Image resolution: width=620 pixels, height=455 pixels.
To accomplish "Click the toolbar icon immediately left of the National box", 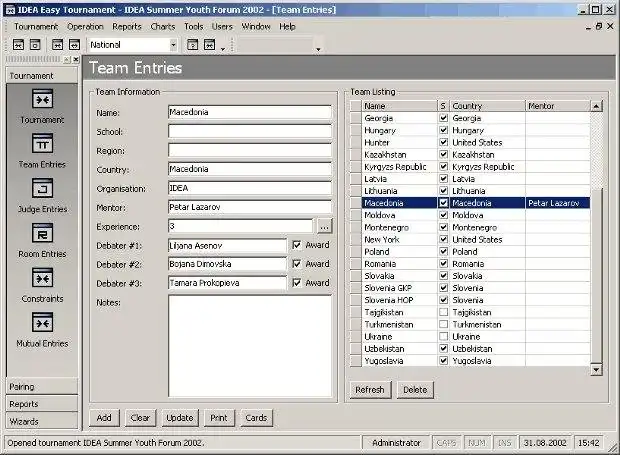I will pyautogui.click(x=74, y=45).
